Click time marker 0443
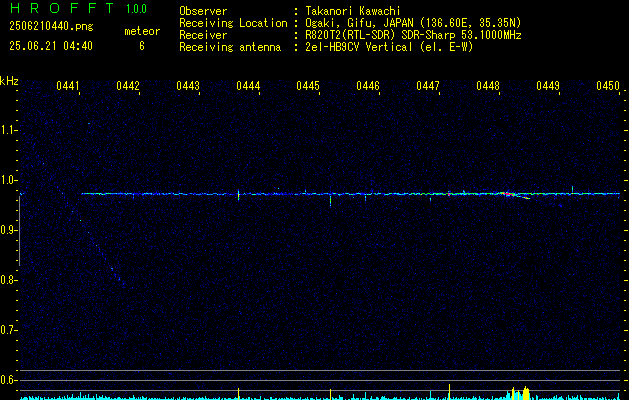Image resolution: width=629 pixels, height=400 pixels. (188, 86)
